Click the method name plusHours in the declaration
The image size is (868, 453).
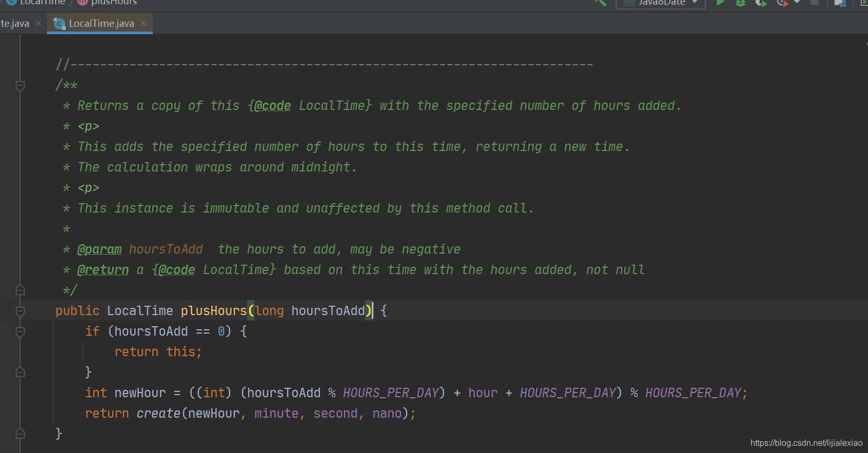click(214, 311)
